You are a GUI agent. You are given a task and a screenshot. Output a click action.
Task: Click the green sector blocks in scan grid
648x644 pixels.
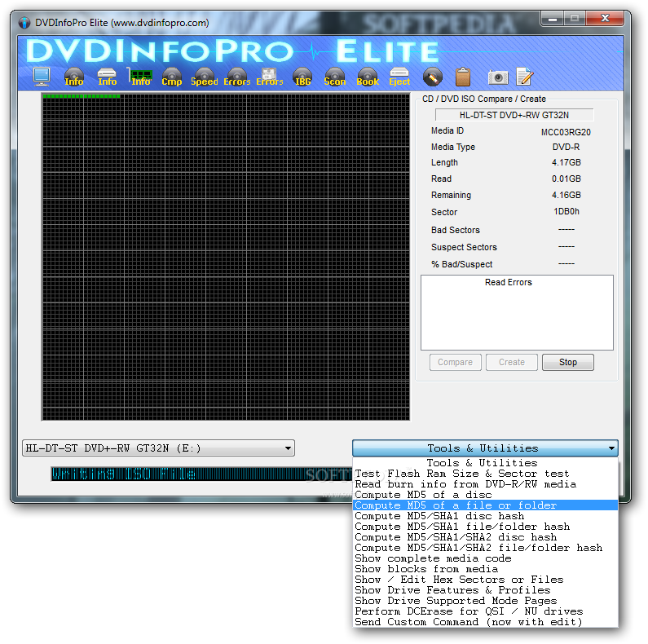82,96
